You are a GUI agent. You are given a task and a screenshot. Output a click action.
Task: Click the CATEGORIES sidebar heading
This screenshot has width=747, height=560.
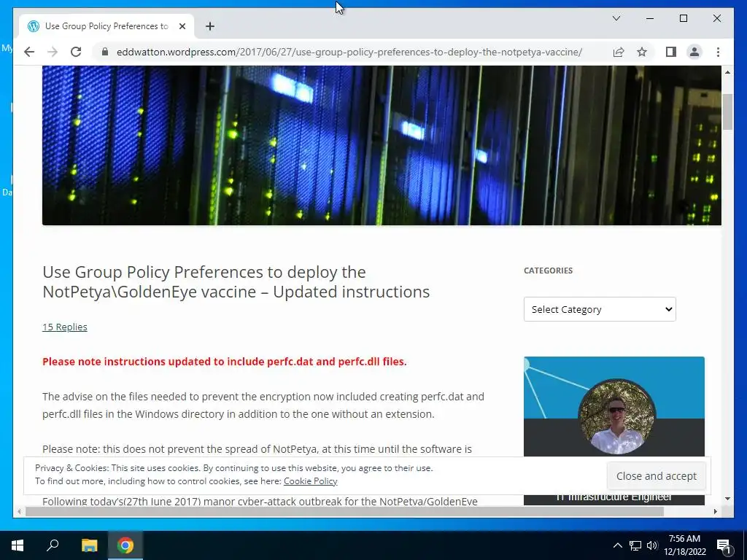coord(549,271)
